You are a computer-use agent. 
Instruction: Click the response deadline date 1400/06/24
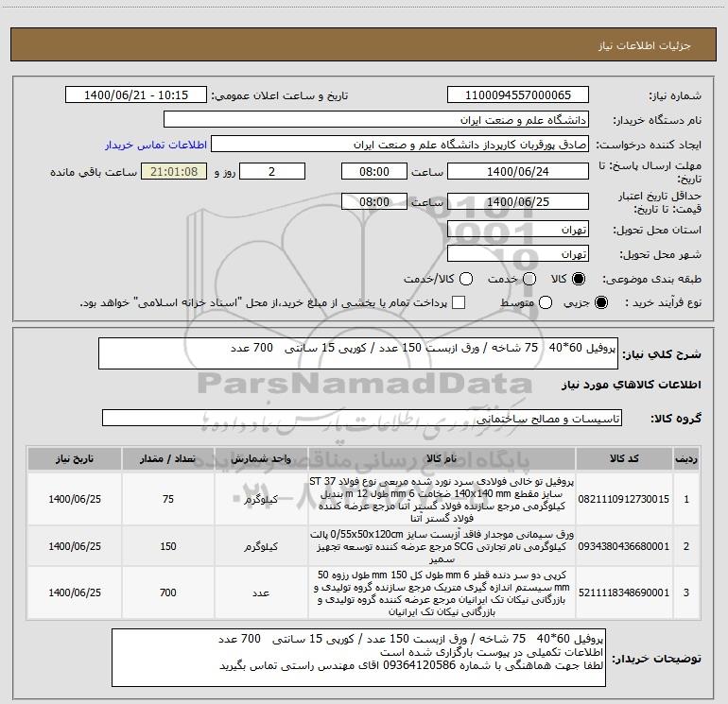[518, 171]
